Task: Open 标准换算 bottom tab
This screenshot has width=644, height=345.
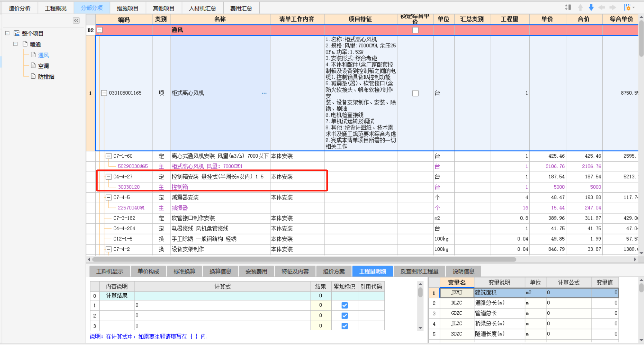Action: (x=185, y=271)
